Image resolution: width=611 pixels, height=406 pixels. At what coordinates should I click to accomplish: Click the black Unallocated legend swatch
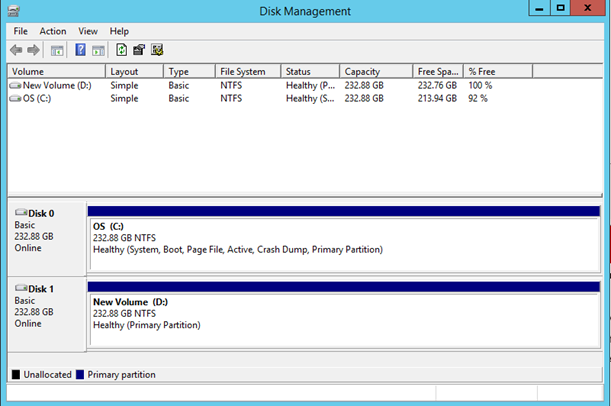pos(16,375)
